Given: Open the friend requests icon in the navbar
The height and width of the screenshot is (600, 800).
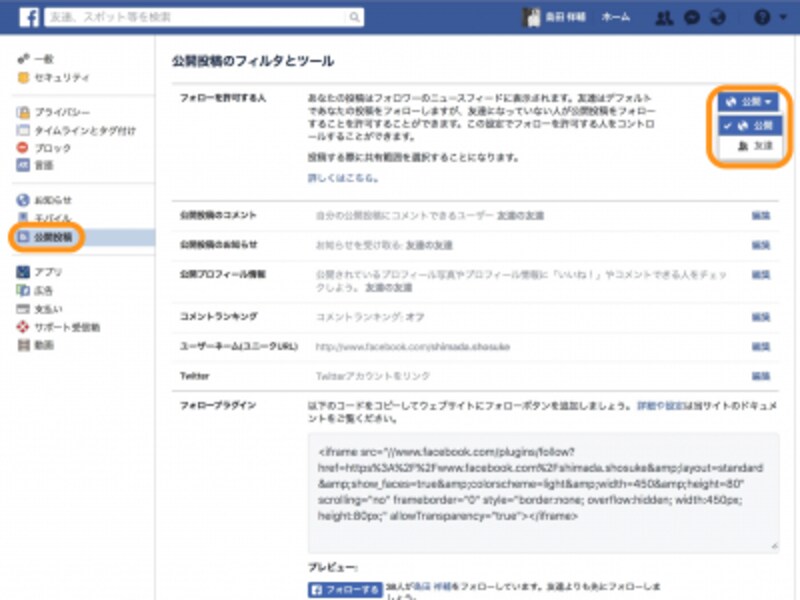Looking at the screenshot, I should (x=665, y=17).
